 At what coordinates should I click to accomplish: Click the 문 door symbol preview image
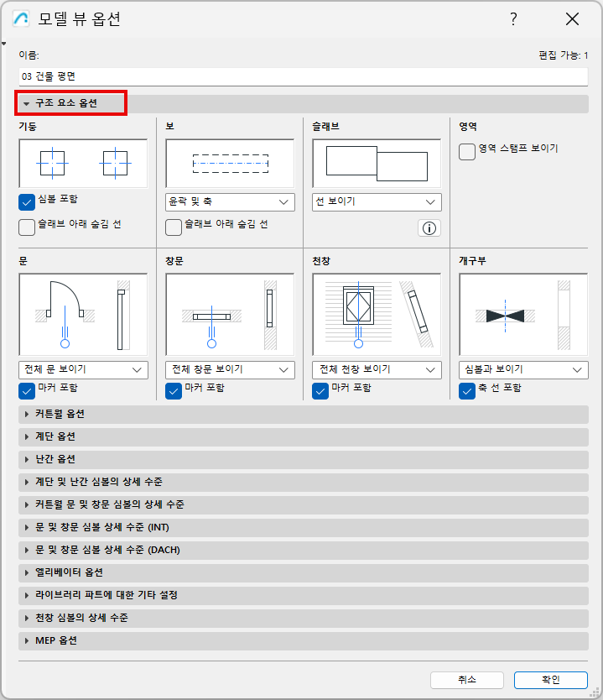83,315
